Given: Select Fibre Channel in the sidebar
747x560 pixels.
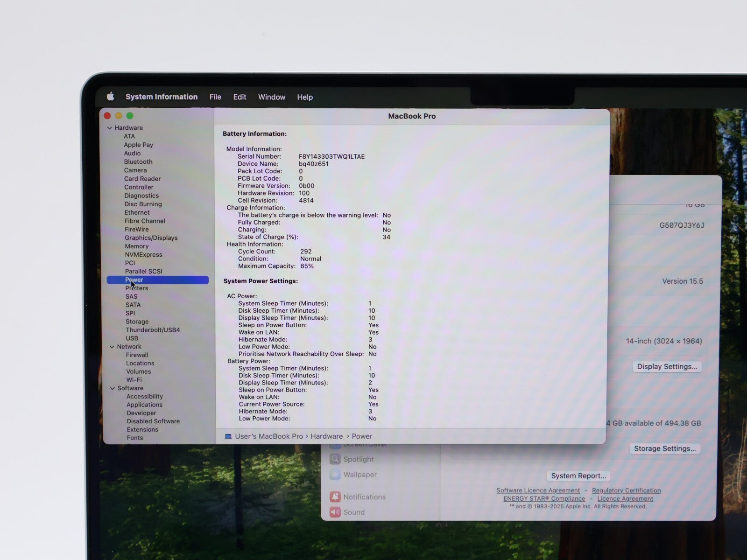Looking at the screenshot, I should click(x=145, y=221).
